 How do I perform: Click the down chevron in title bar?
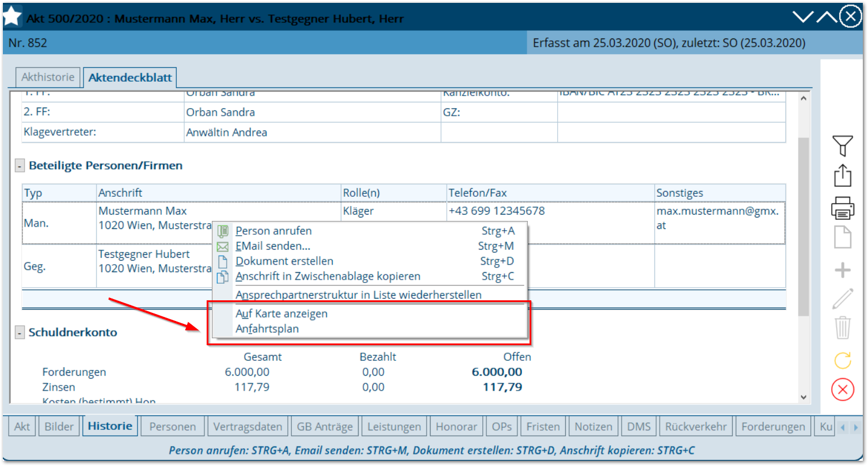coord(803,17)
